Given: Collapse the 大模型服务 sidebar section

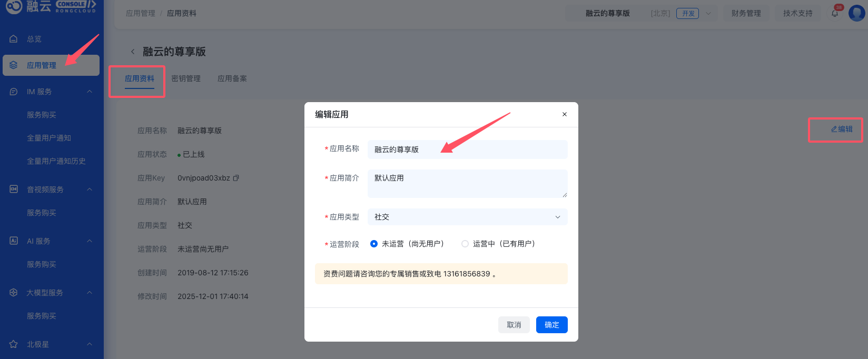Looking at the screenshot, I should (90, 293).
